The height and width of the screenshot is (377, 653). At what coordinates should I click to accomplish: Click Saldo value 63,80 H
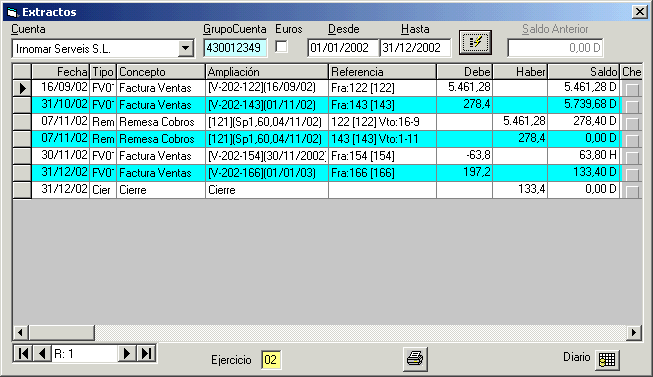click(x=583, y=156)
